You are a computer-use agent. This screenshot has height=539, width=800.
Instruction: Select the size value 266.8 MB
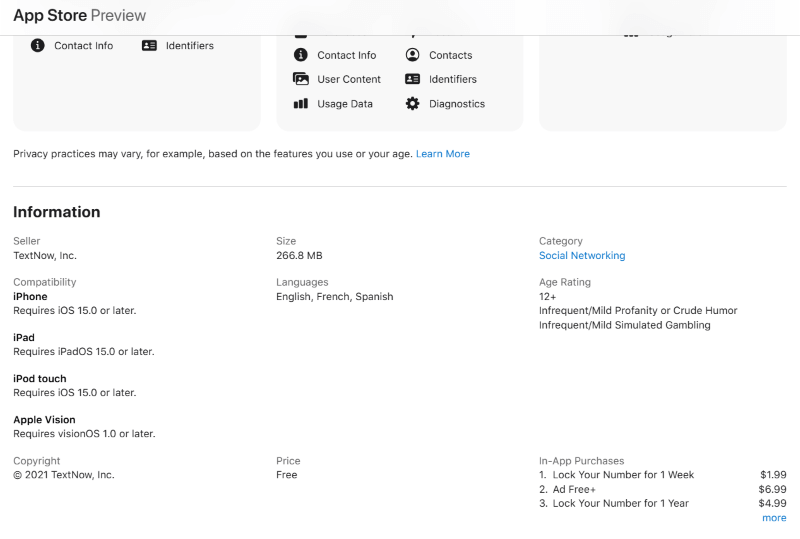(299, 255)
